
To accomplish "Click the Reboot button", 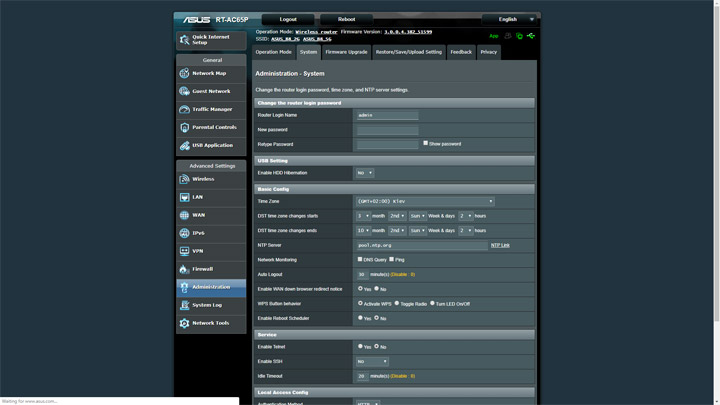I will pyautogui.click(x=346, y=19).
